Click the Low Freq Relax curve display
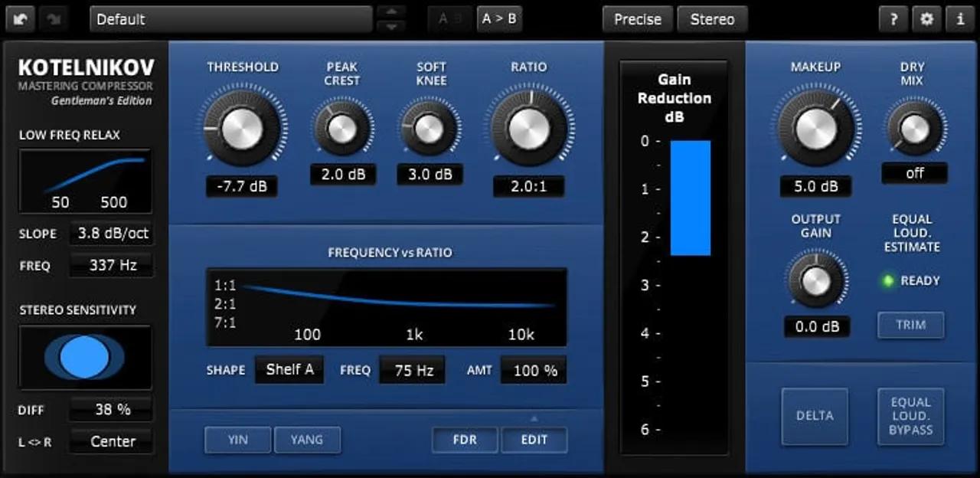Image resolution: width=980 pixels, height=478 pixels. [85, 182]
